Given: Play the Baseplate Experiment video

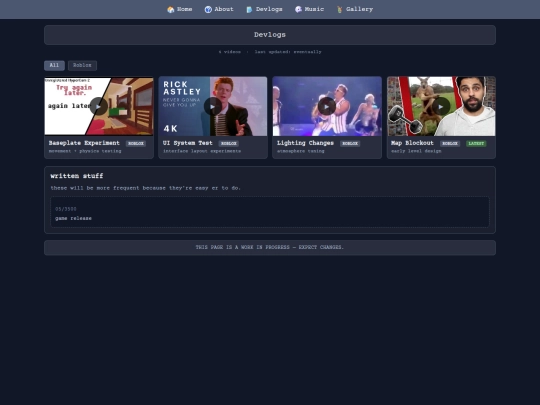Looking at the screenshot, I should point(98,106).
